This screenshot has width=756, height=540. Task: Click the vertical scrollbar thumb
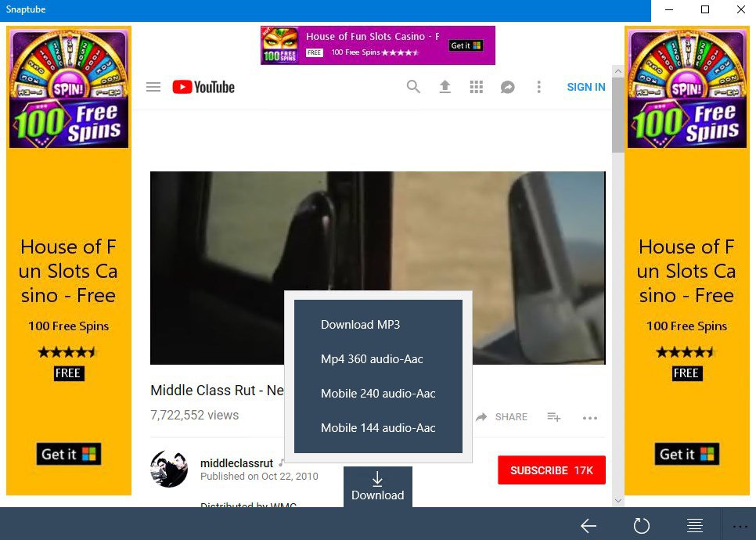[618, 115]
